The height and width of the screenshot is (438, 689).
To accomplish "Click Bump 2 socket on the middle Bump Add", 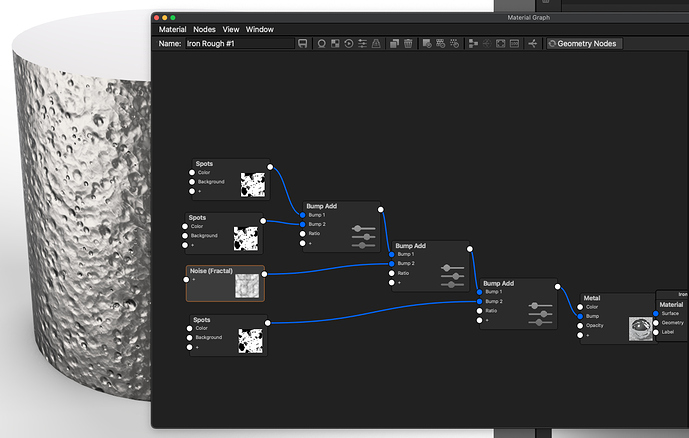I will pos(392,264).
